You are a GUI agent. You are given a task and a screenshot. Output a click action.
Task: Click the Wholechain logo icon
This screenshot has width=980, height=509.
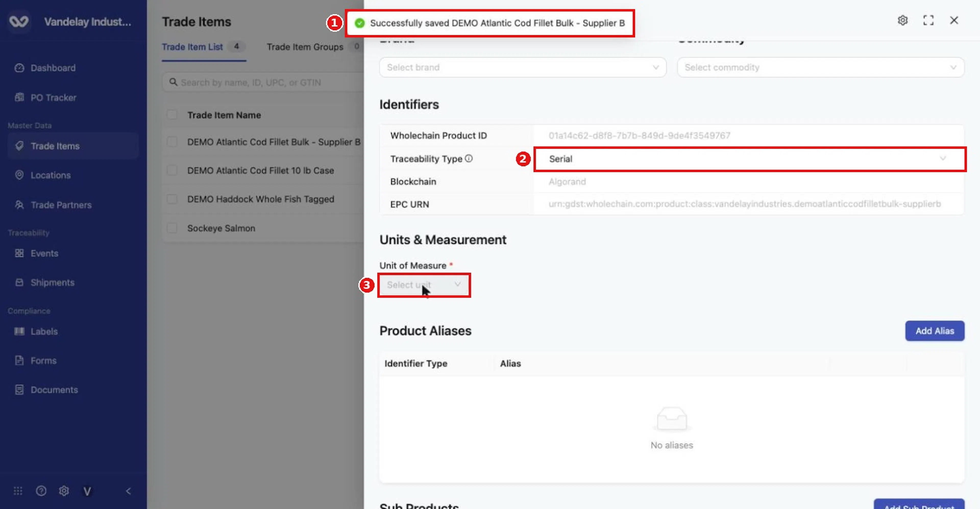click(x=19, y=21)
